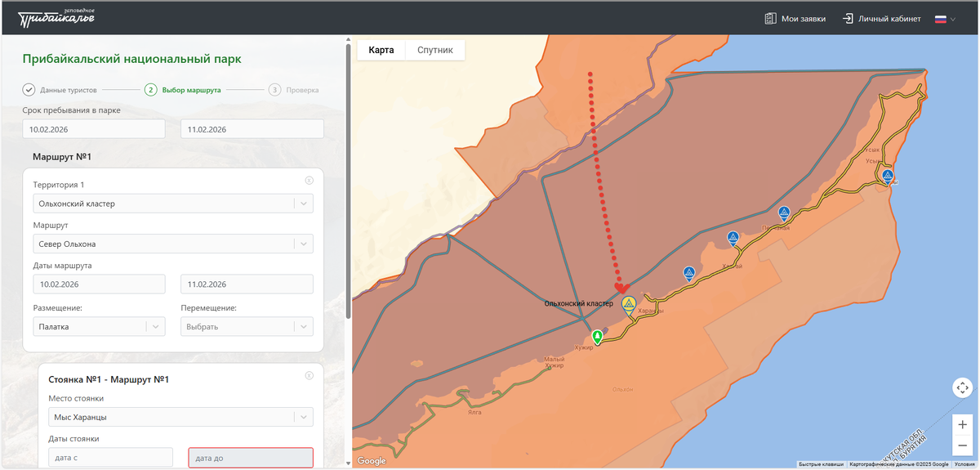This screenshot has width=980, height=470.
Task: Switch map to Карта view
Action: [x=381, y=50]
